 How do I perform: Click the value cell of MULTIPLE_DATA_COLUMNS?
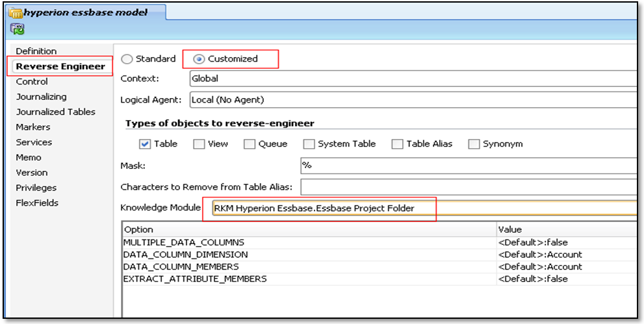click(568, 242)
